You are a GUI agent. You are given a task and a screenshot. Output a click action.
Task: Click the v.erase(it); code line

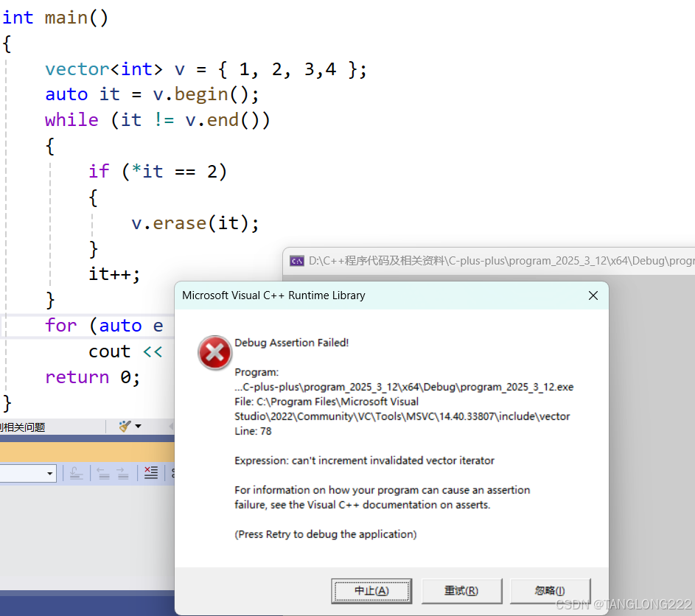pyautogui.click(x=195, y=223)
